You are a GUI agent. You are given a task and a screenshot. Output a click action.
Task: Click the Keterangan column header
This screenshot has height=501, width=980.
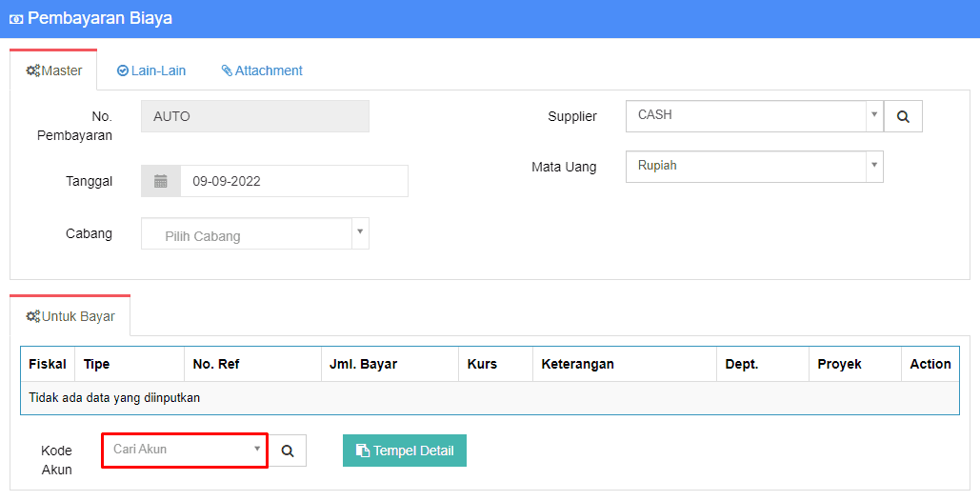pyautogui.click(x=577, y=364)
